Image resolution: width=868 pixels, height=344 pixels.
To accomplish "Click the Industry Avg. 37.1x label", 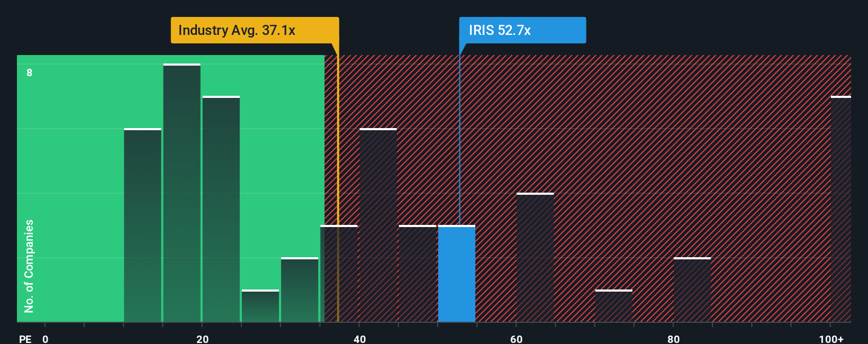I will pos(255,30).
